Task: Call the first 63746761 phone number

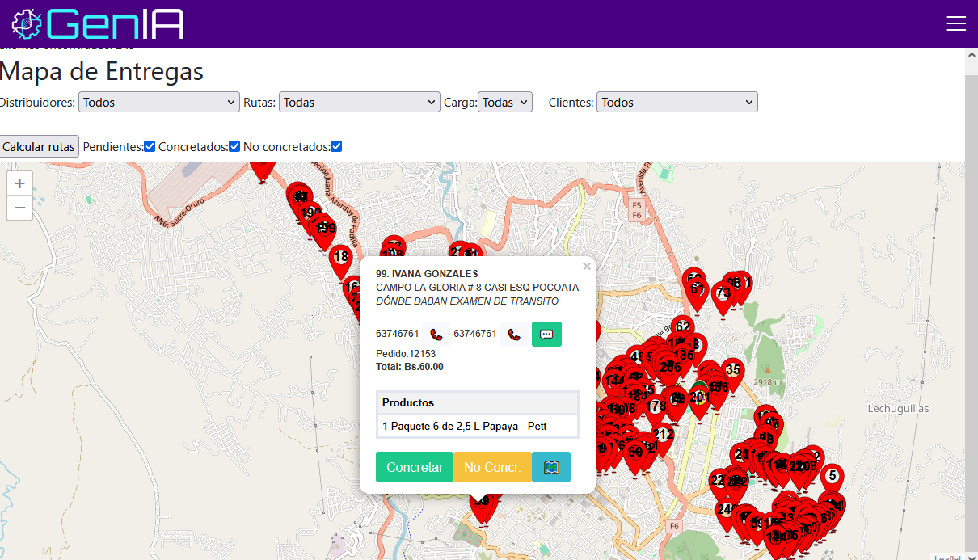Action: tap(436, 334)
